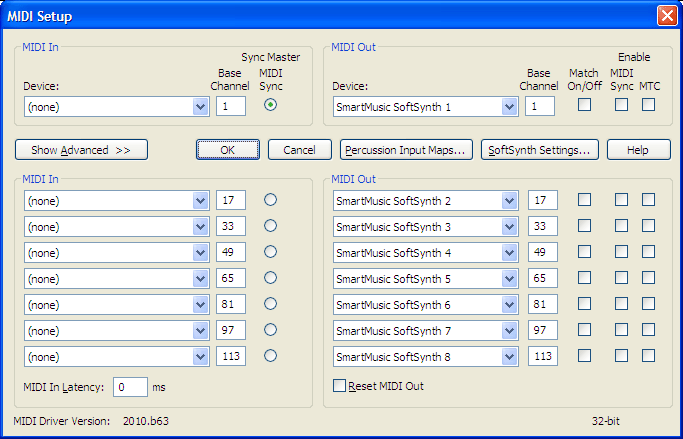The height and width of the screenshot is (439, 683).
Task: Click SoftSynth 2 channel field showing 17
Action: (x=543, y=200)
